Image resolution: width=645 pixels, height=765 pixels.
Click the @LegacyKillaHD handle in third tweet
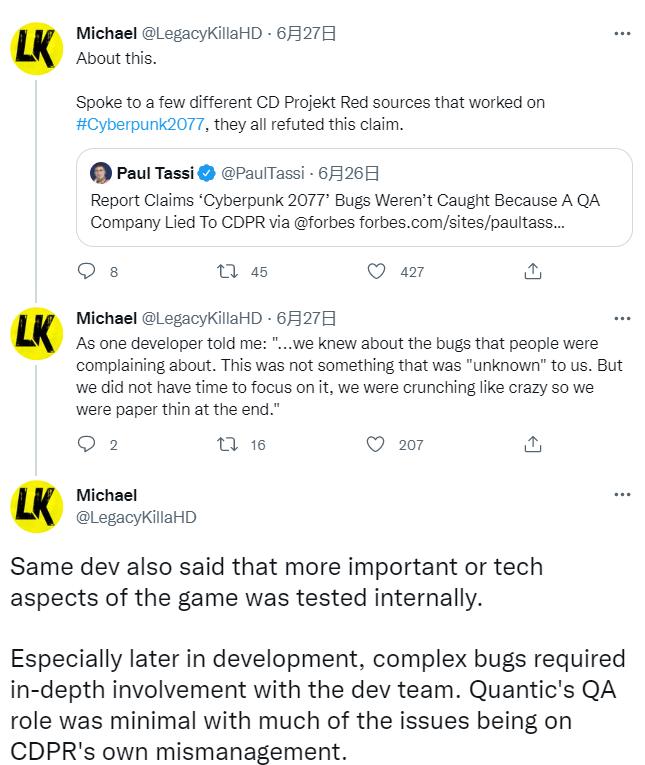(x=136, y=516)
